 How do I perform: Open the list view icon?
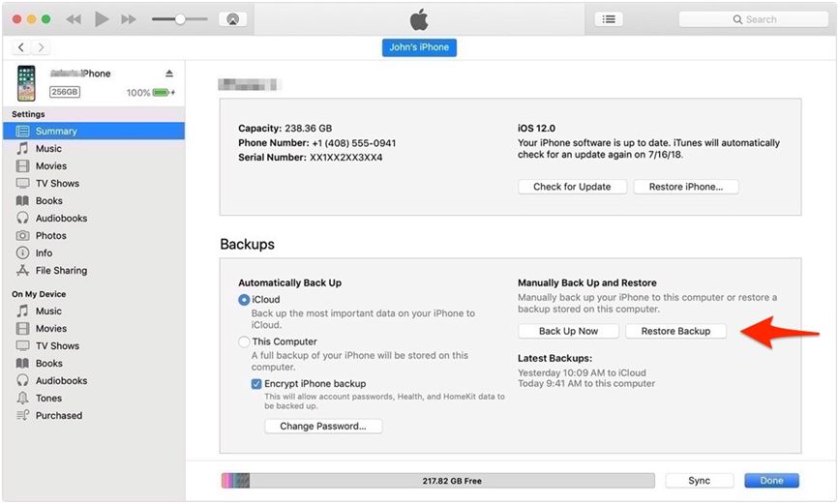[608, 19]
